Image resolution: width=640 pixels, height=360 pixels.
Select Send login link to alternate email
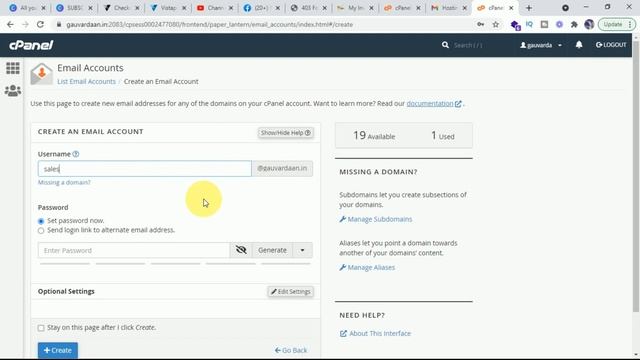[x=41, y=231]
